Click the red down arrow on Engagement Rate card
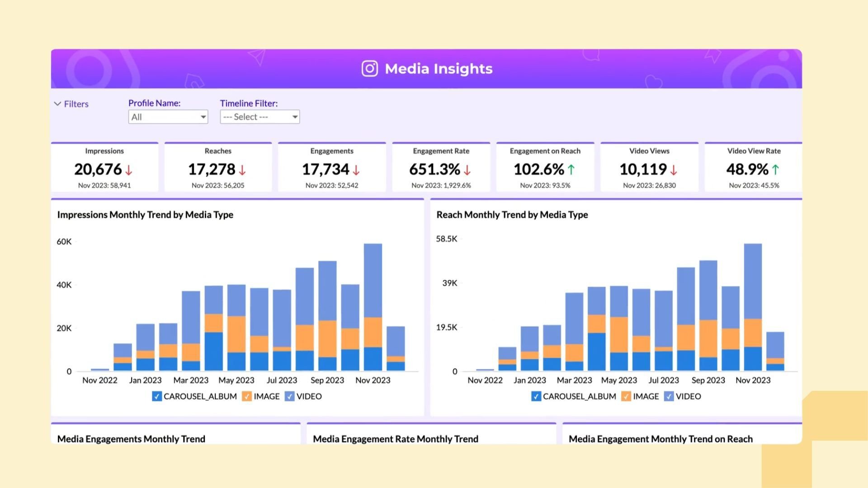Image resolution: width=868 pixels, height=488 pixels. 467,170
